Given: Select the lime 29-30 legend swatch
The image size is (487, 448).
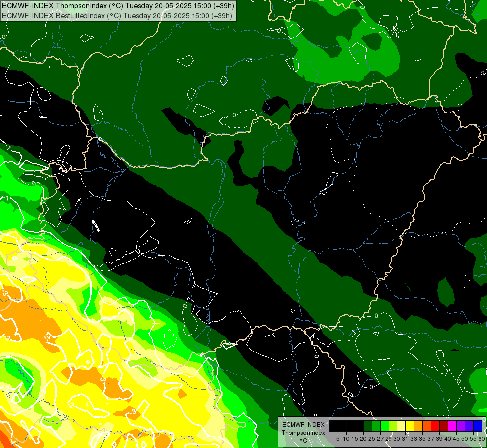Looking at the screenshot, I should point(393,426).
